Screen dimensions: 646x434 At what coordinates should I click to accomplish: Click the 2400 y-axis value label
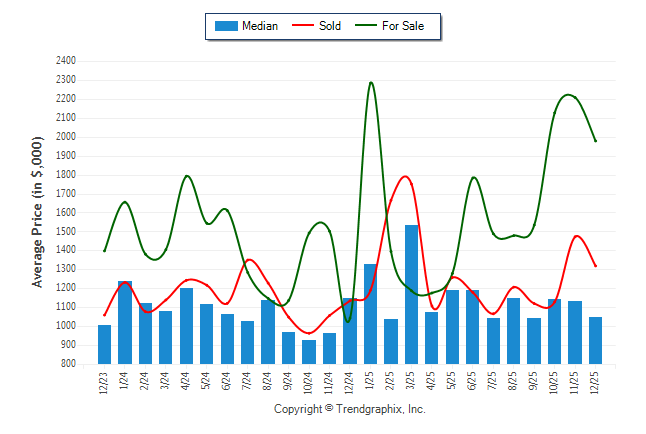pos(66,61)
